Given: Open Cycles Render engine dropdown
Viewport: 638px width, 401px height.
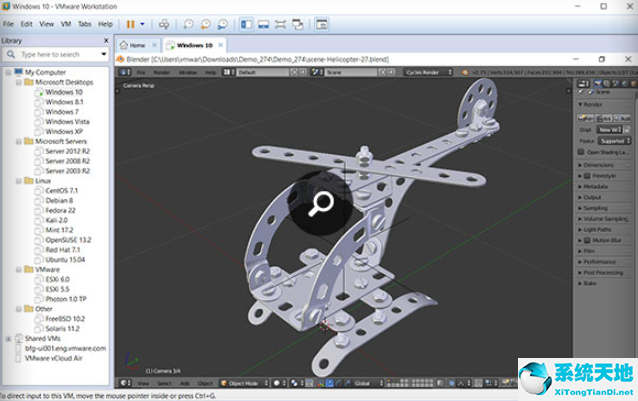Looking at the screenshot, I should (428, 72).
